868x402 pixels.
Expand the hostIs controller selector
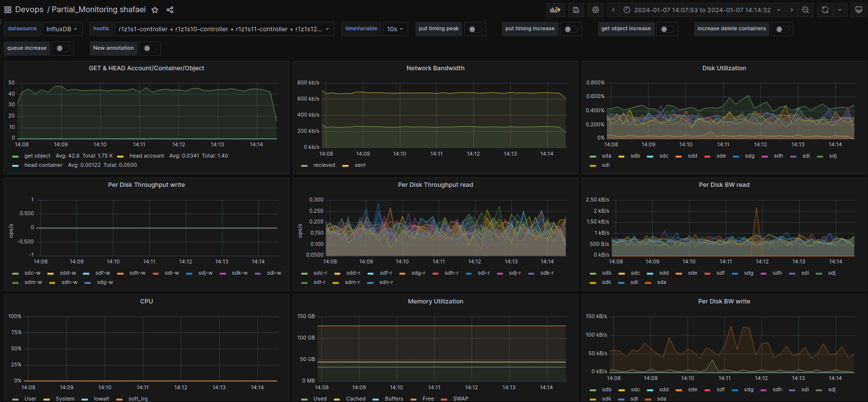pyautogui.click(x=224, y=29)
